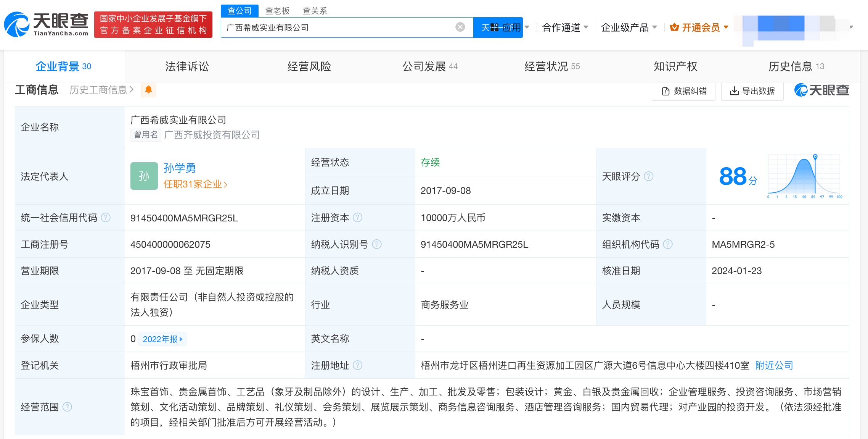Switch to the 法律诉讼 tab

(x=187, y=66)
